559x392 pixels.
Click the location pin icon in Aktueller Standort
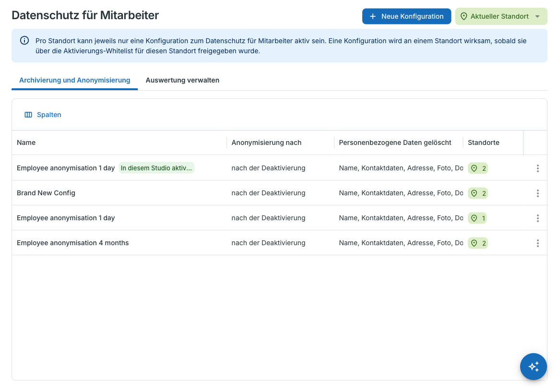(x=464, y=16)
